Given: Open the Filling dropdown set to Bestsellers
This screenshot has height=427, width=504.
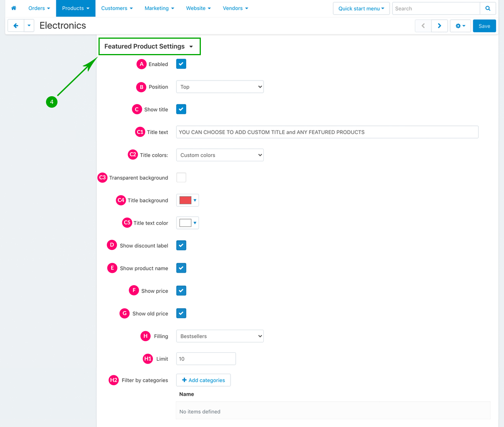Looking at the screenshot, I should click(220, 336).
